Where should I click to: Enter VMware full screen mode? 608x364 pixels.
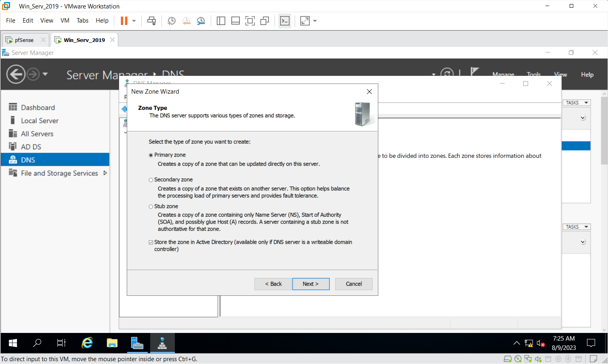point(250,21)
